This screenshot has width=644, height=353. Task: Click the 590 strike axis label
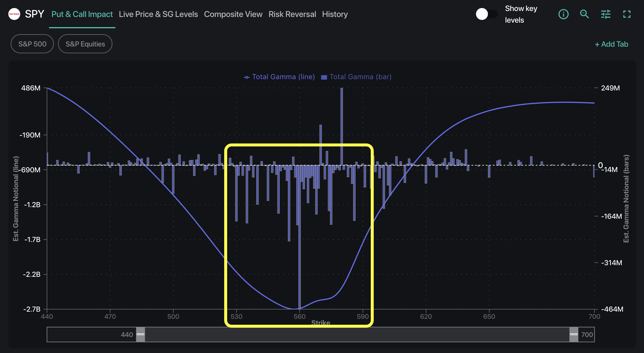[363, 316]
